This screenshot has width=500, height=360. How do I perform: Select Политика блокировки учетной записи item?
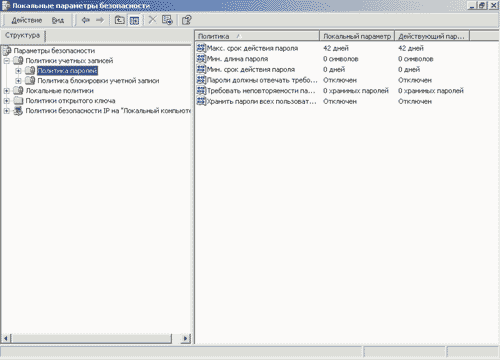(98, 81)
